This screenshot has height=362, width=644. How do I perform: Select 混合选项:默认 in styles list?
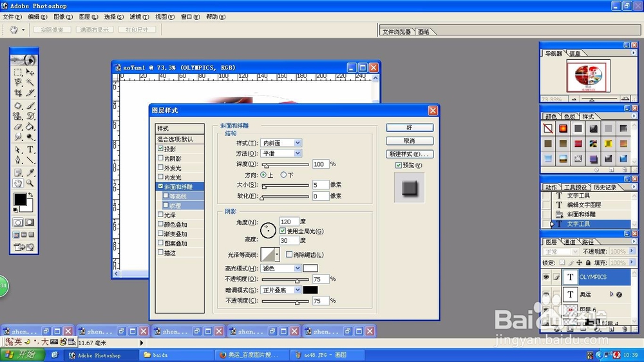click(180, 139)
